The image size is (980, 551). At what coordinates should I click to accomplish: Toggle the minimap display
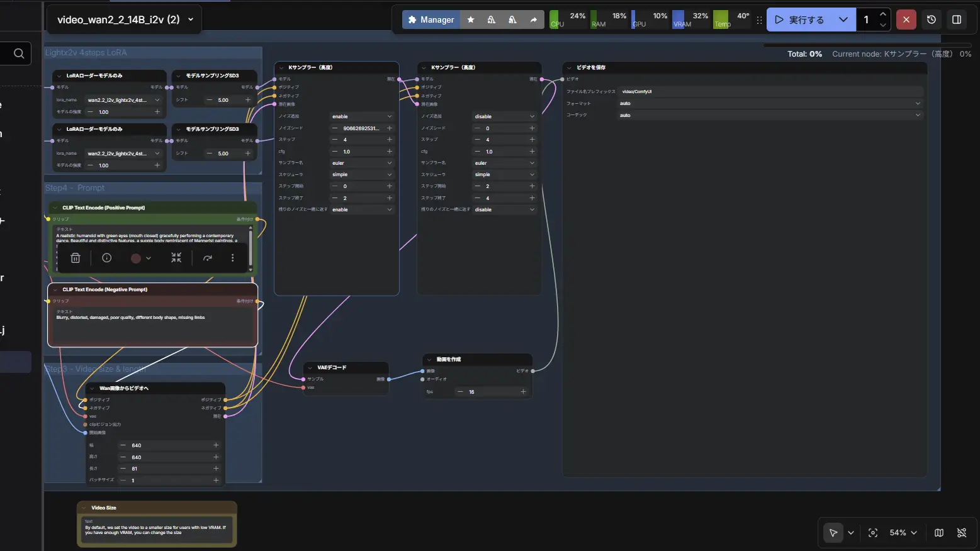point(939,533)
